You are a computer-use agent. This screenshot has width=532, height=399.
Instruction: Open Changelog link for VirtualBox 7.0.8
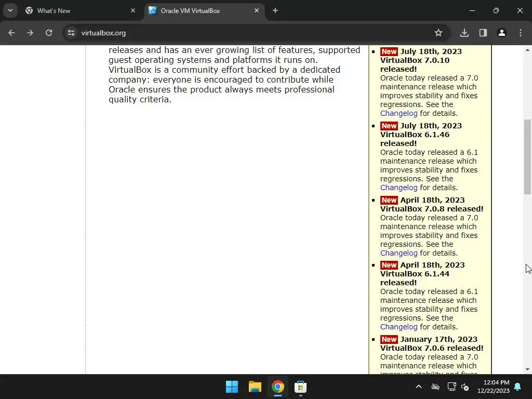tap(398, 253)
